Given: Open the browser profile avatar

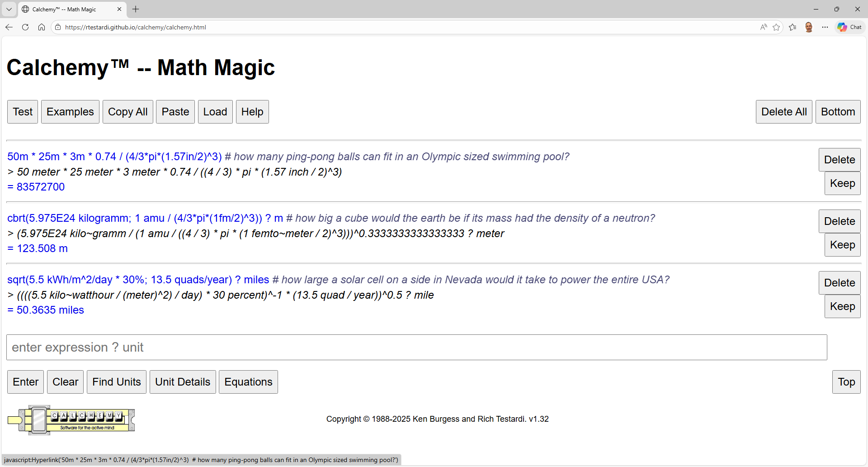Looking at the screenshot, I should (809, 27).
